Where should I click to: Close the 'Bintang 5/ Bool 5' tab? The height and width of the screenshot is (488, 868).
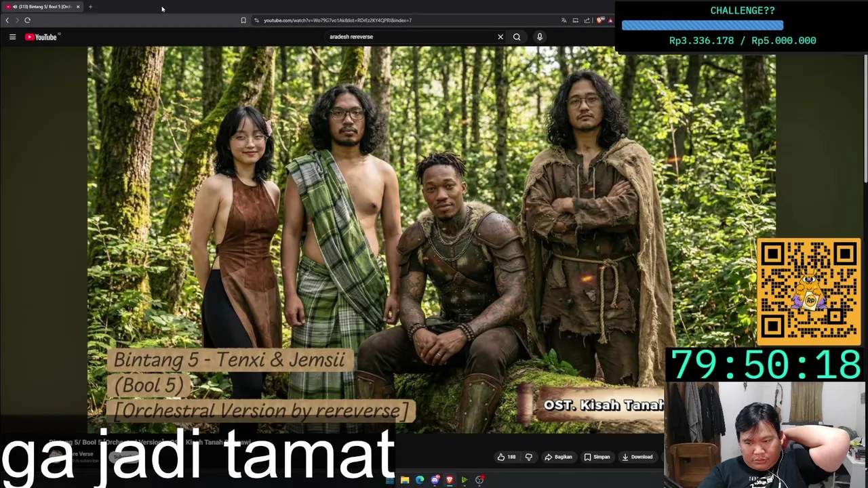[78, 7]
